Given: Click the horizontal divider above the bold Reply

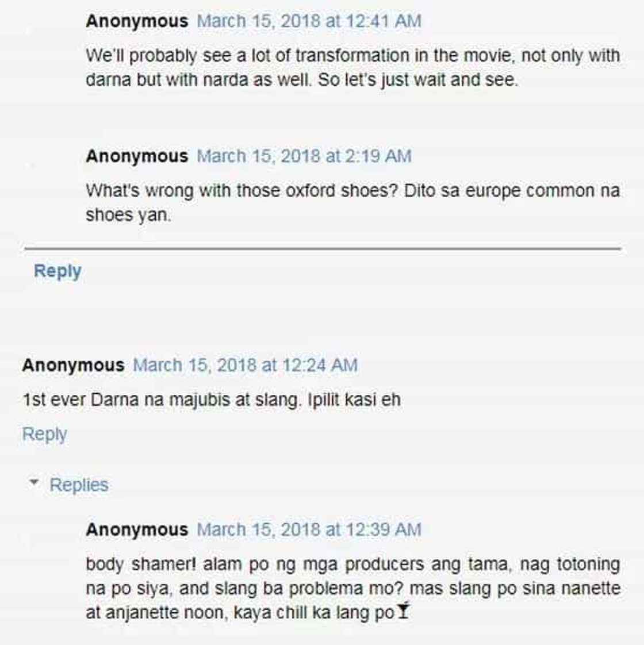Looking at the screenshot, I should click(x=323, y=249).
